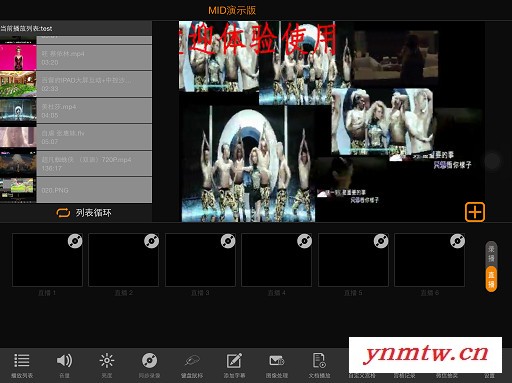This screenshot has width=512, height=383.
Task: Click the 当前播放列表:test header
Action: pos(26,28)
